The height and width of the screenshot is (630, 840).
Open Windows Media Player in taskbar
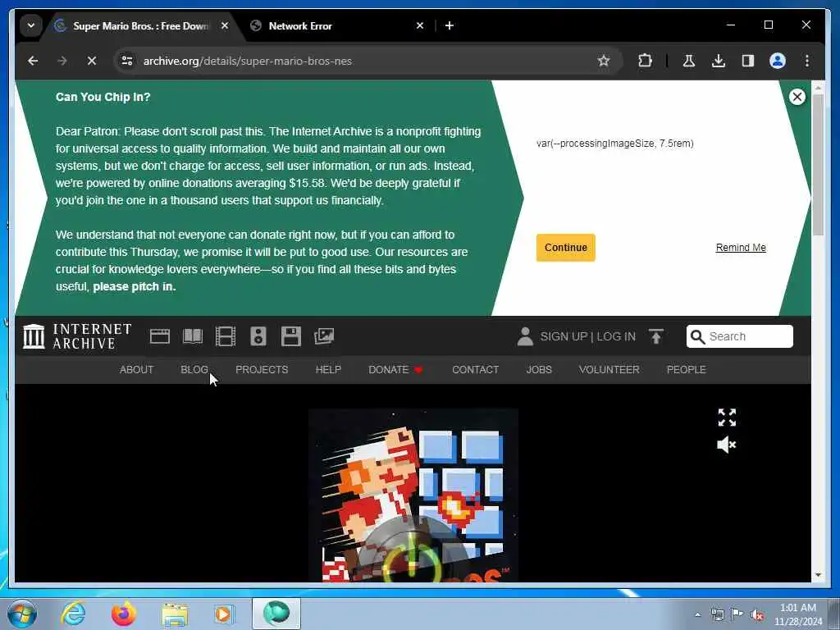(x=225, y=614)
